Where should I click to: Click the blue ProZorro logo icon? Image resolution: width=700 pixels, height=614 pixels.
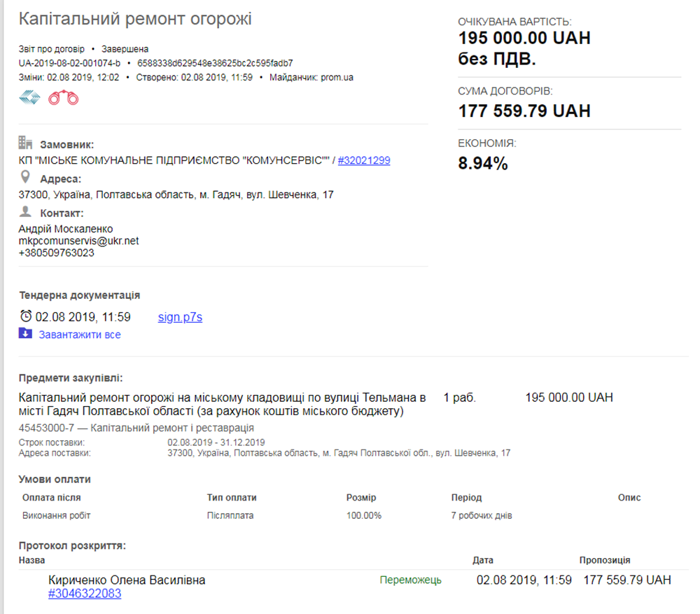tap(29, 98)
